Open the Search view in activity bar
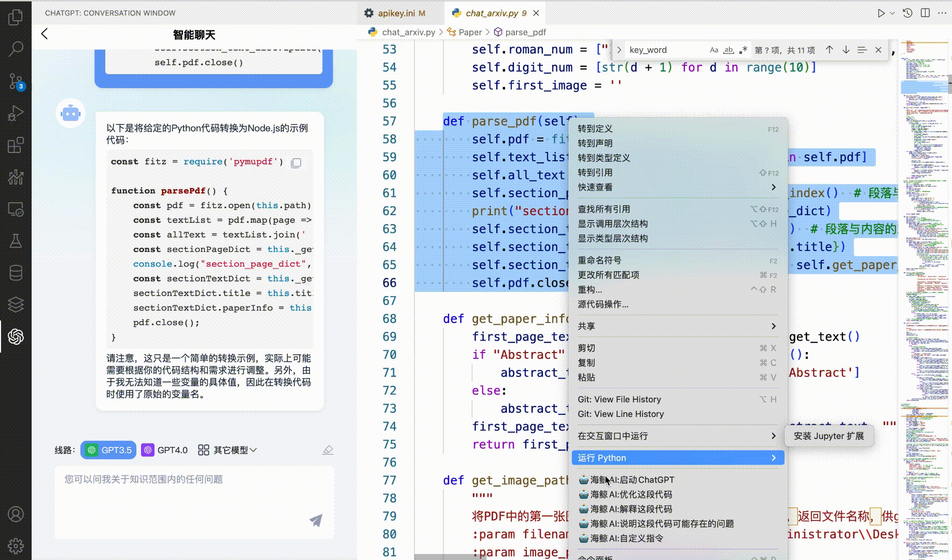This screenshot has height=560, width=952. point(16,49)
